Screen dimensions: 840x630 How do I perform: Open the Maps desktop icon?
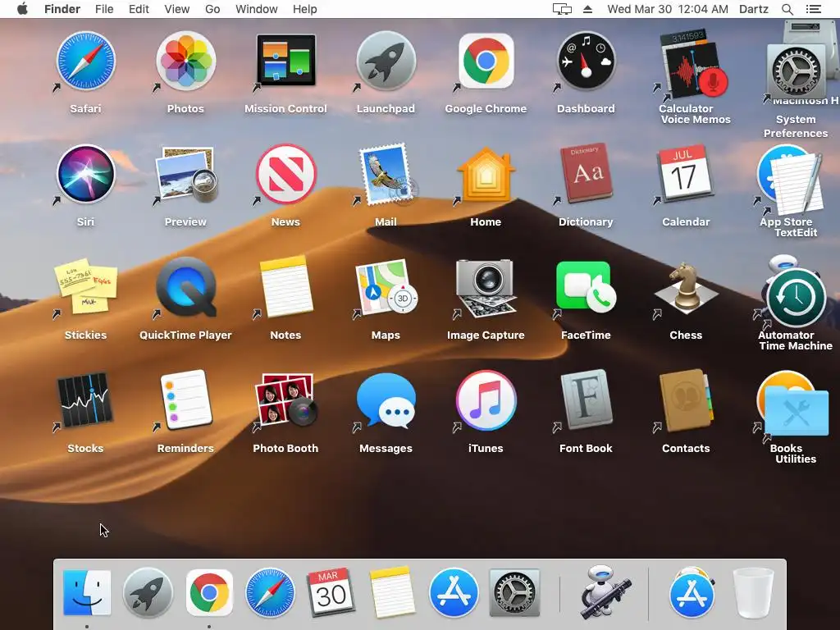pyautogui.click(x=386, y=287)
